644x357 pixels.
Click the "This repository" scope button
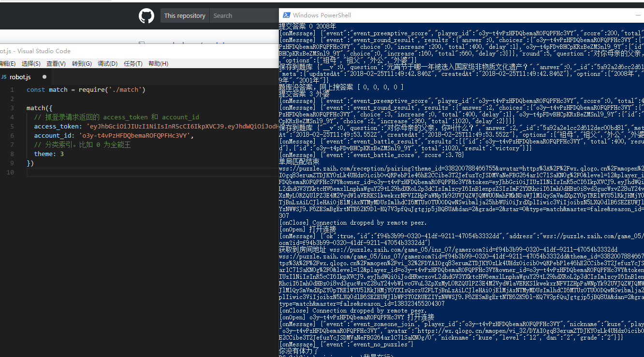[185, 16]
